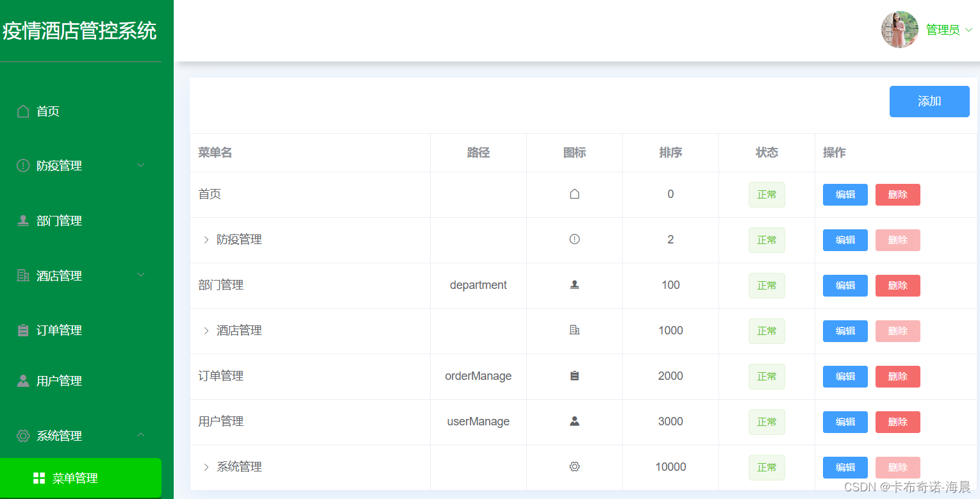The height and width of the screenshot is (499, 980).
Task: Click 删除 on the 用户管理 row
Action: point(897,421)
